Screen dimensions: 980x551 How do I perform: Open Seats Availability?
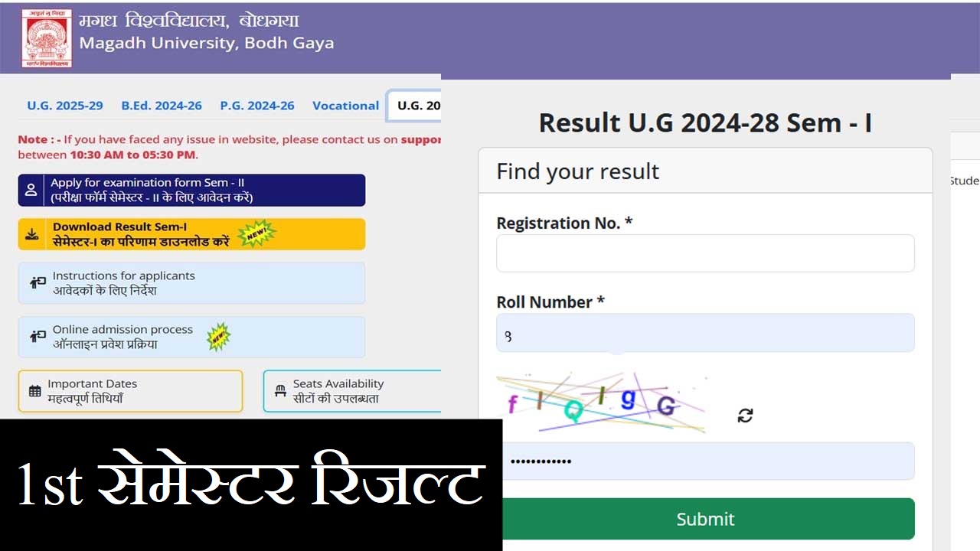[352, 391]
